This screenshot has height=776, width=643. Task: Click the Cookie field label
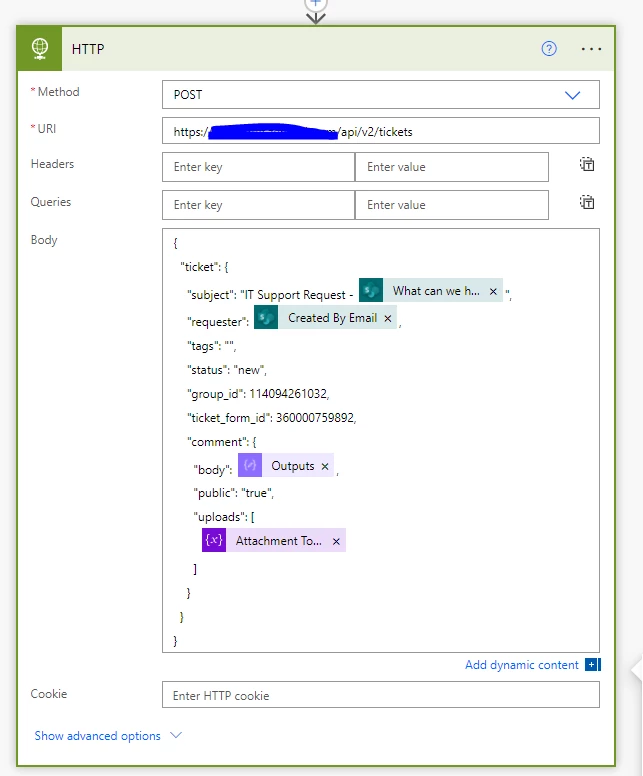click(49, 693)
